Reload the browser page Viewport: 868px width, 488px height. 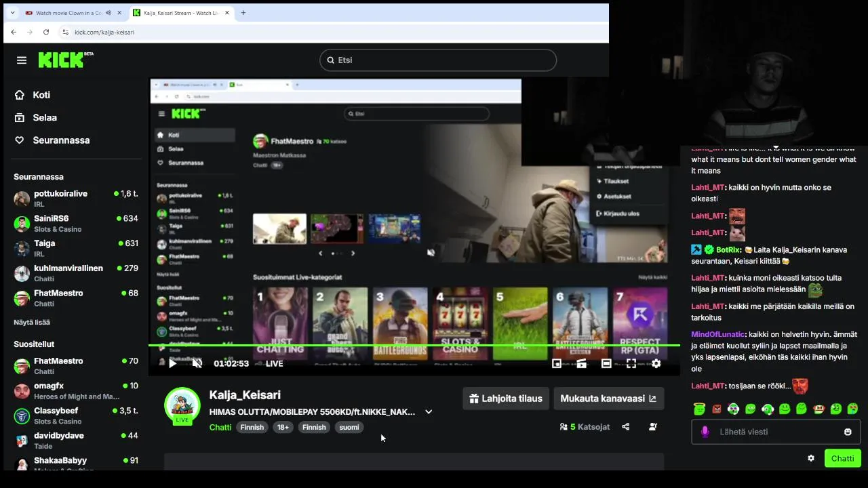pos(46,32)
